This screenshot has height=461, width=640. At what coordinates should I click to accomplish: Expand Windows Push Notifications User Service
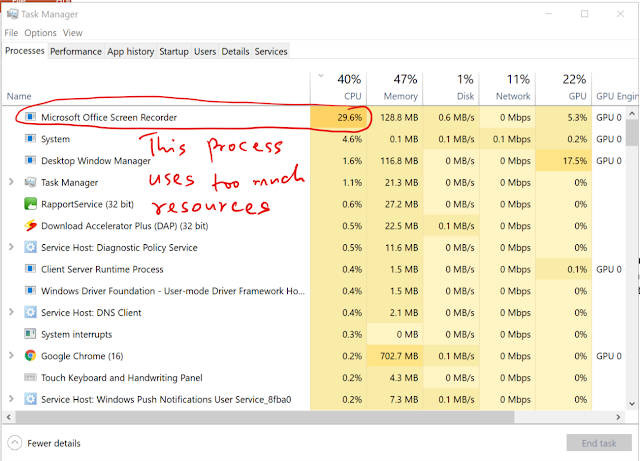pos(11,399)
